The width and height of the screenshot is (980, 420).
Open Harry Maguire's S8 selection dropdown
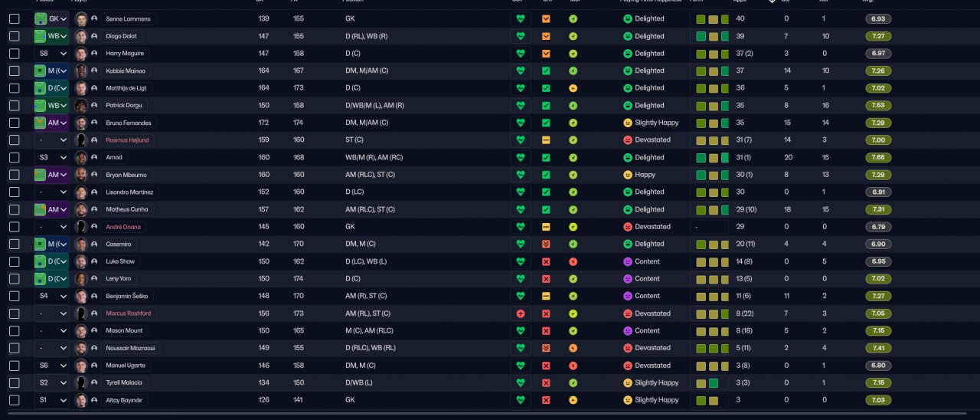51,54
